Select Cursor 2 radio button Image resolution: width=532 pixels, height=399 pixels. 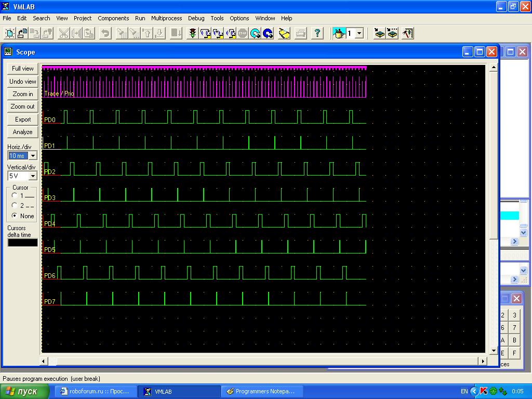tap(15, 206)
